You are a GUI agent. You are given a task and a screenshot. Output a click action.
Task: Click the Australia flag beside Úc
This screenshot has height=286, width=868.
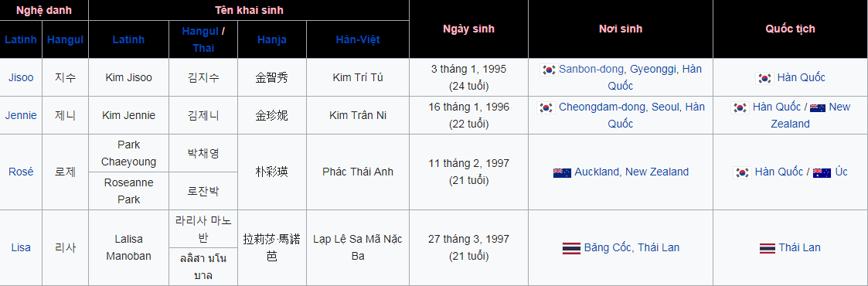click(822, 172)
